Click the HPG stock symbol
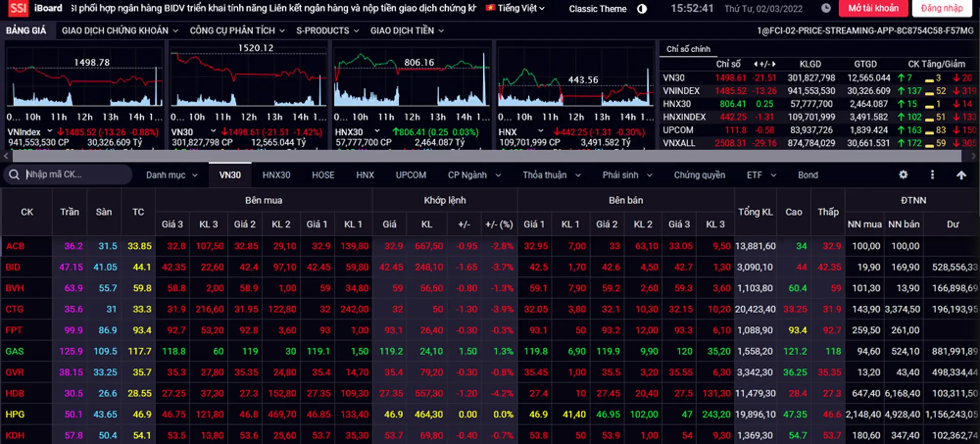The width and height of the screenshot is (980, 444). 15,414
